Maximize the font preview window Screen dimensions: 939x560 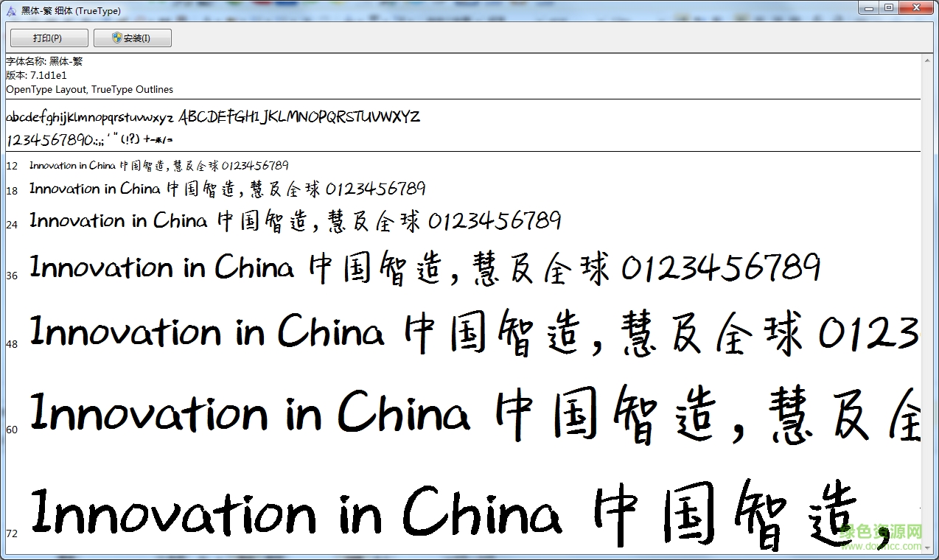pyautogui.click(x=890, y=7)
